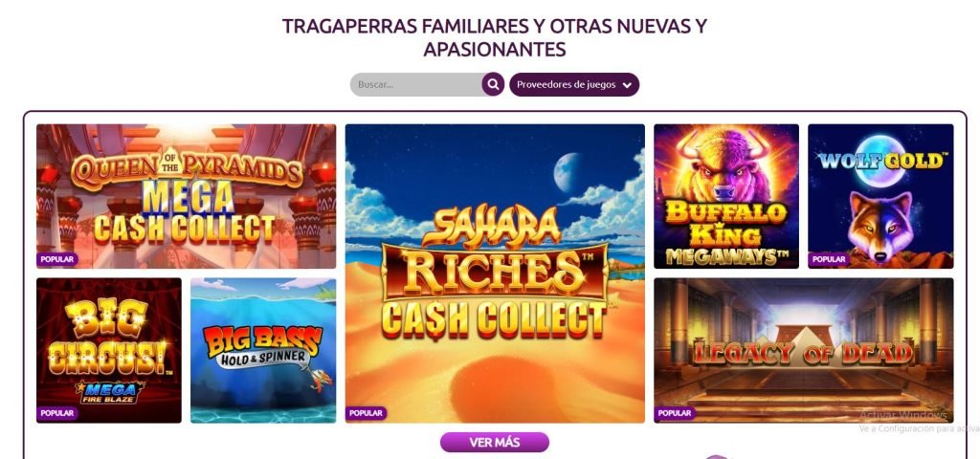Click the Popular tag on Big Circus
980x459 pixels.
point(56,413)
